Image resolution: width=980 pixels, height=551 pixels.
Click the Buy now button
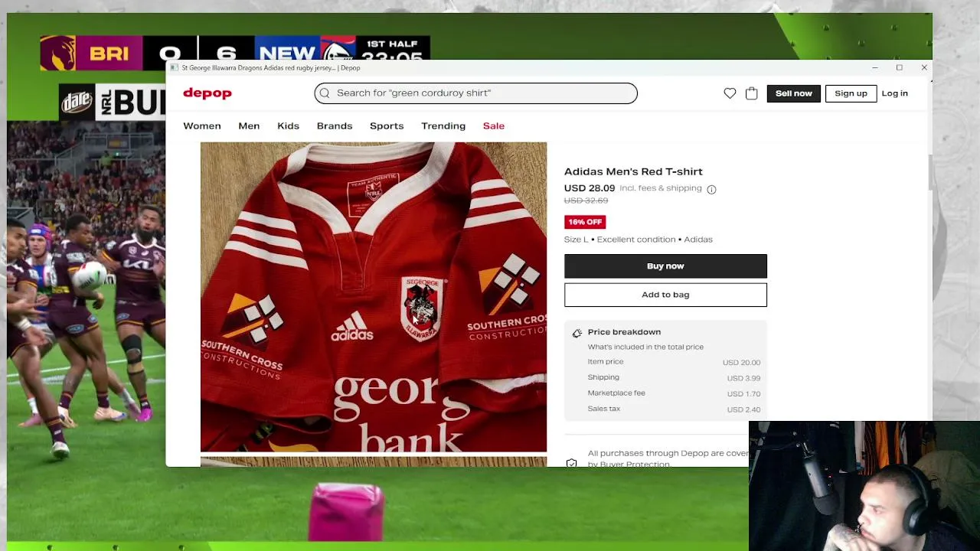[665, 266]
